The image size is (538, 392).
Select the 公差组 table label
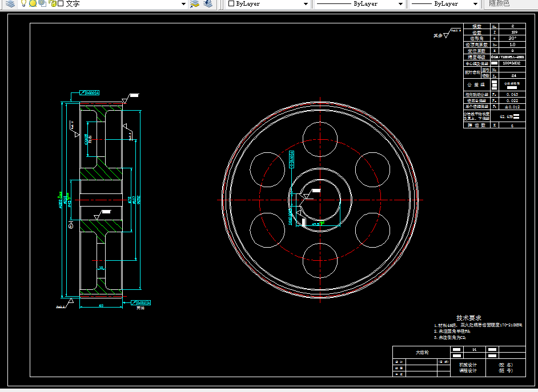[476, 84]
